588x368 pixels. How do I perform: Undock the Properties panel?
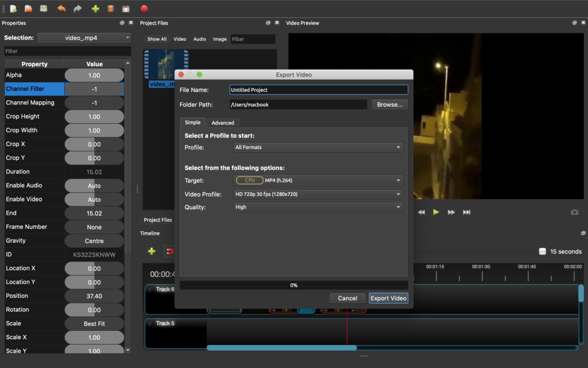point(122,23)
